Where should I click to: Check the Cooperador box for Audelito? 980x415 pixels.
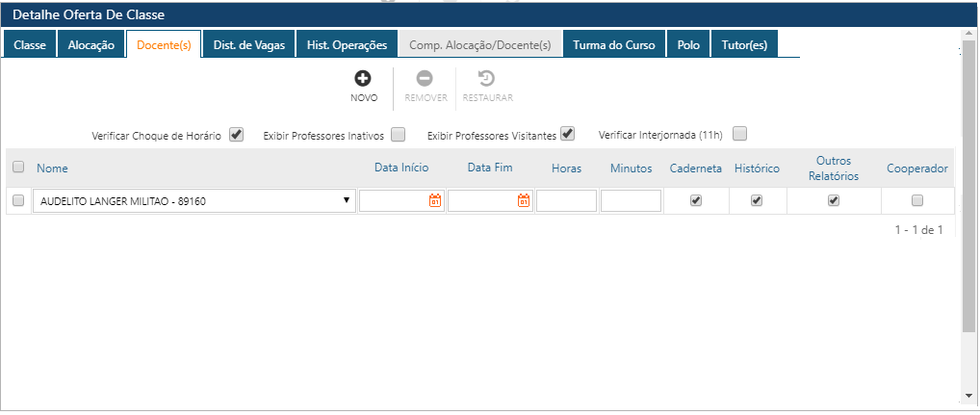[x=917, y=200]
